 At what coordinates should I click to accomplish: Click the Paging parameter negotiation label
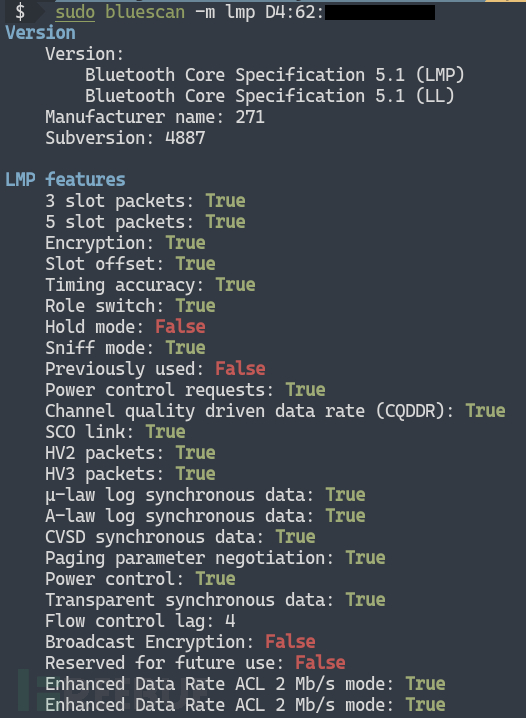tap(190, 558)
